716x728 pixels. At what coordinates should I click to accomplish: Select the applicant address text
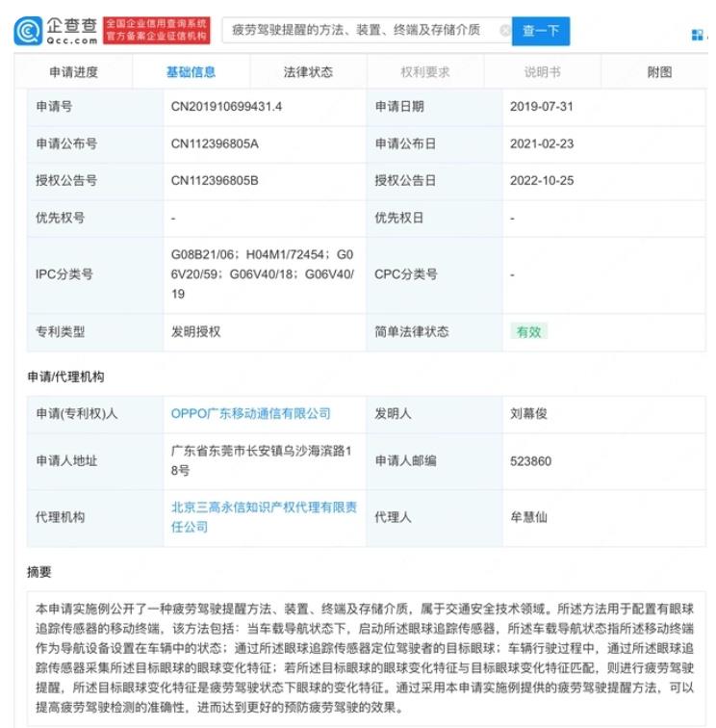tap(261, 460)
